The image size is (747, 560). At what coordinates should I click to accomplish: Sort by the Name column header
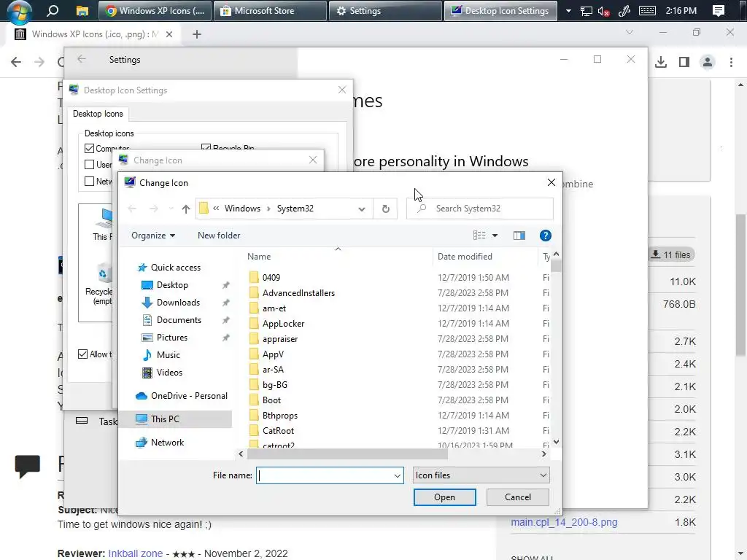259,257
